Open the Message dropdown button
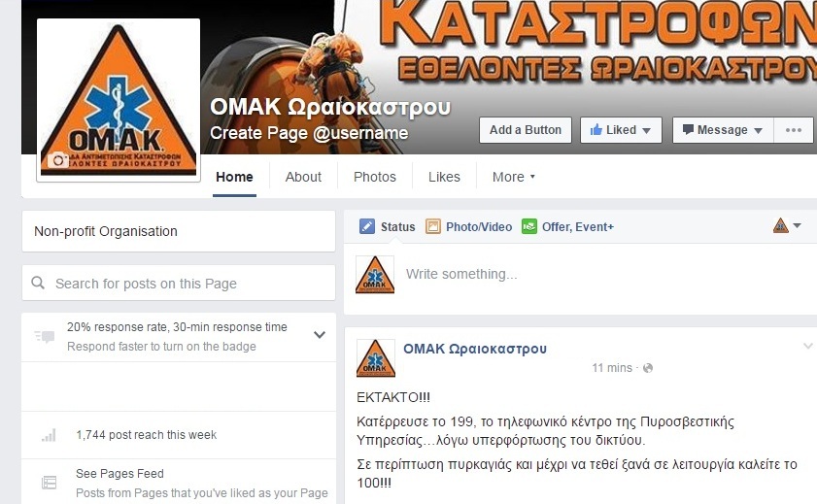Image resolution: width=817 pixels, height=504 pixels. (x=723, y=130)
